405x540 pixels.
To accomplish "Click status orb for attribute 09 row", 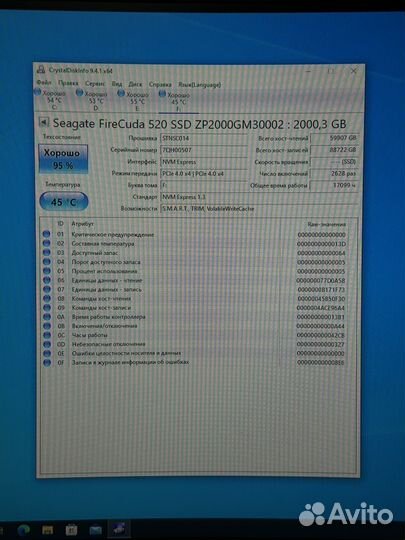I will (46, 308).
